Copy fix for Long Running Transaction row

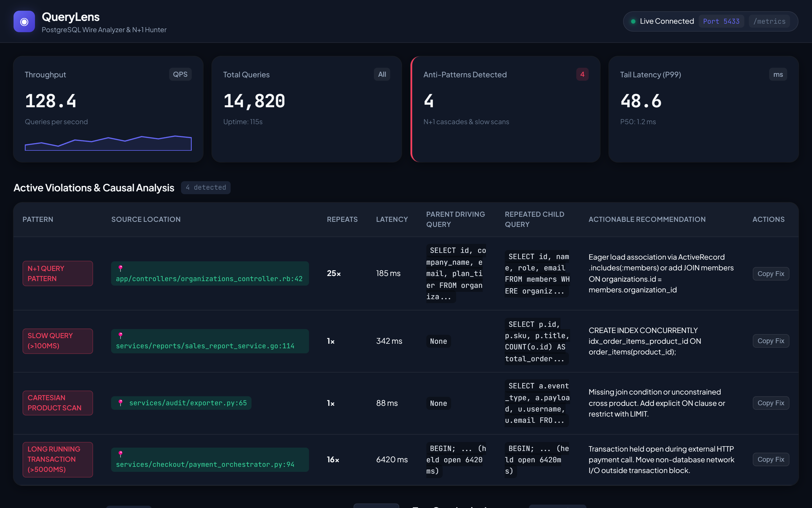pos(771,459)
